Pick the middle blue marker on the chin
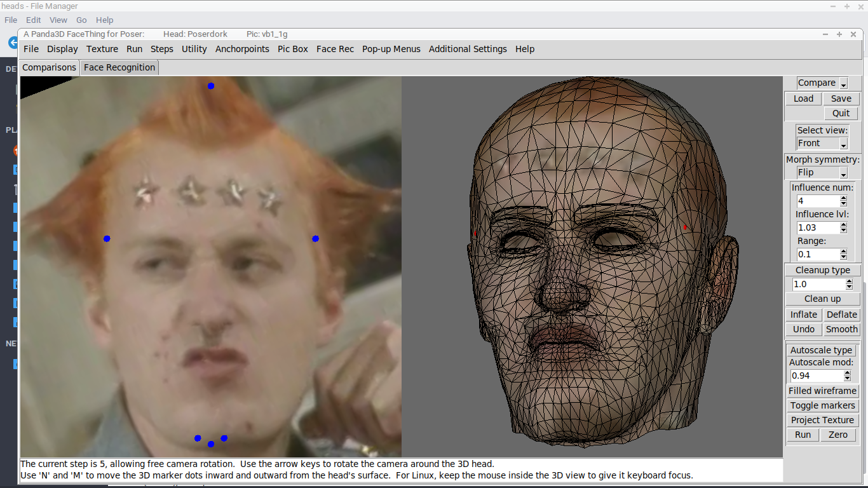 click(x=211, y=444)
